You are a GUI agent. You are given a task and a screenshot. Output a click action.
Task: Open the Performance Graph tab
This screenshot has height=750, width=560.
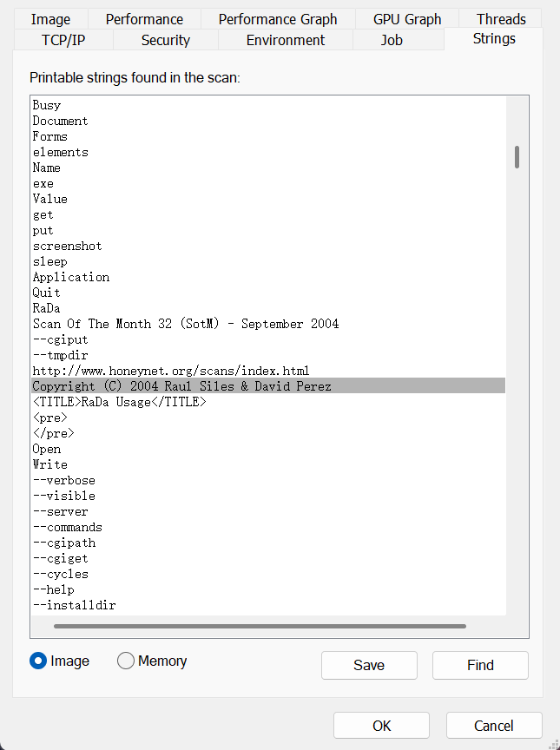(x=278, y=19)
